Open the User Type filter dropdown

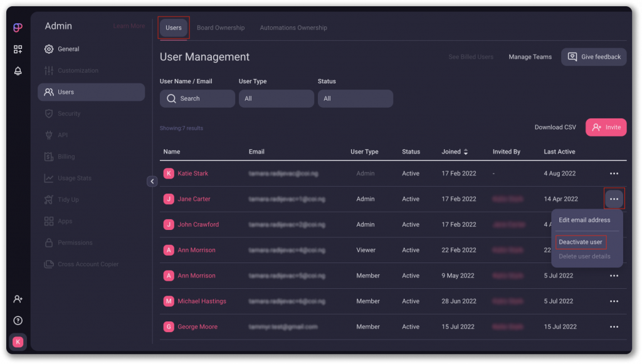276,98
